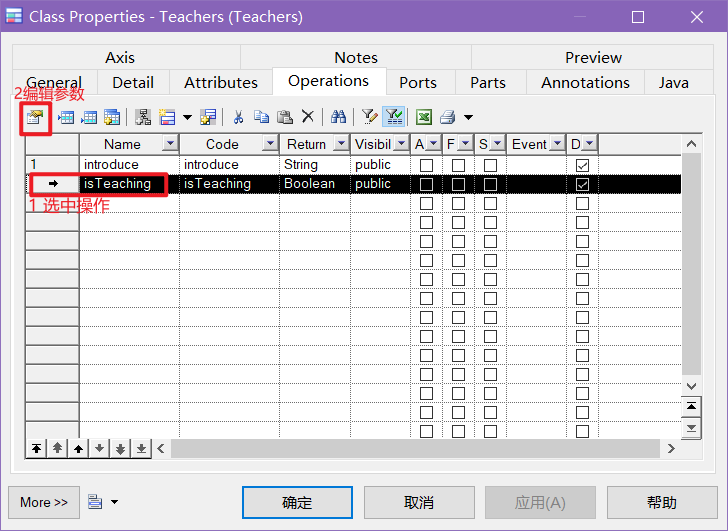
Task: Expand the dropdown arrow beside the printer icon
Action: [x=468, y=118]
